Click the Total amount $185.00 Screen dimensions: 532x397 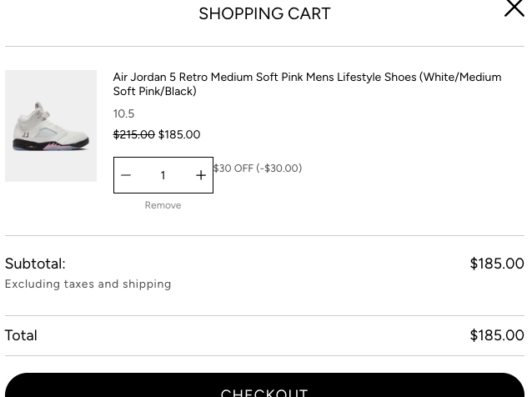[x=497, y=335]
